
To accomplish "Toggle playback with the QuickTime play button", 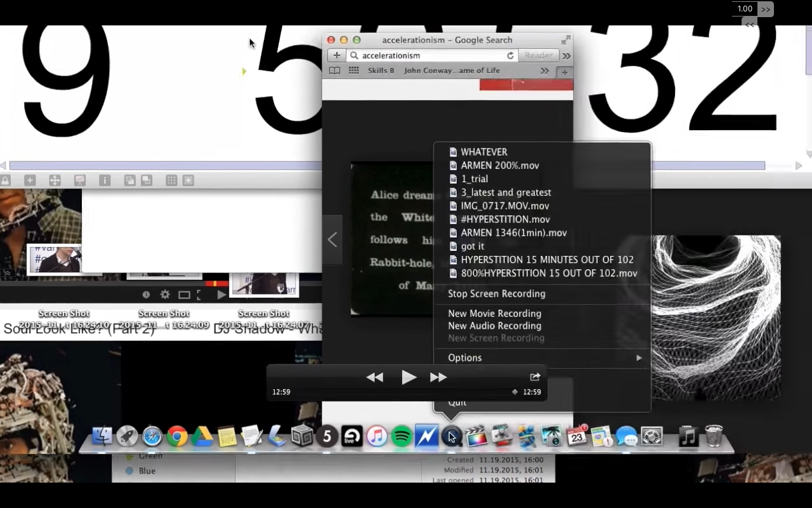I will tap(409, 377).
